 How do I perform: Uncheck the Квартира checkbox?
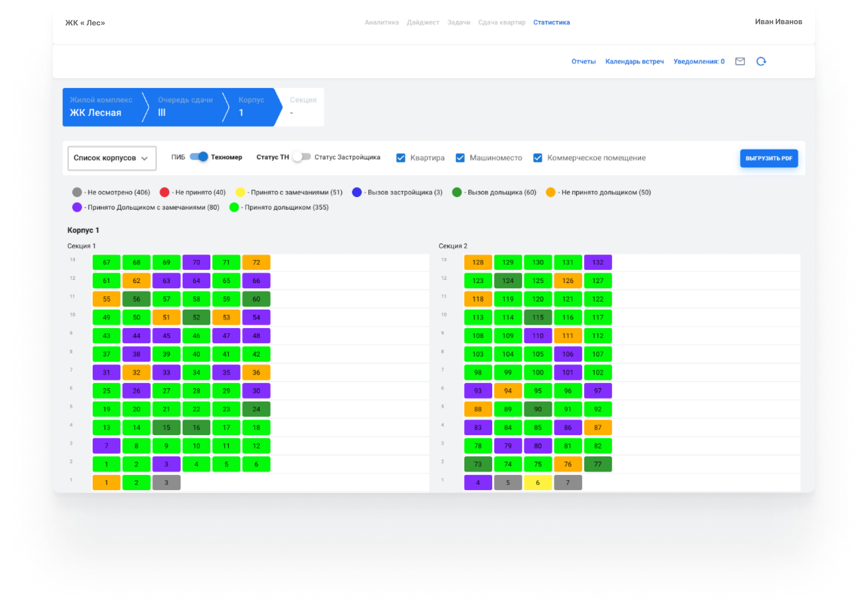point(401,158)
